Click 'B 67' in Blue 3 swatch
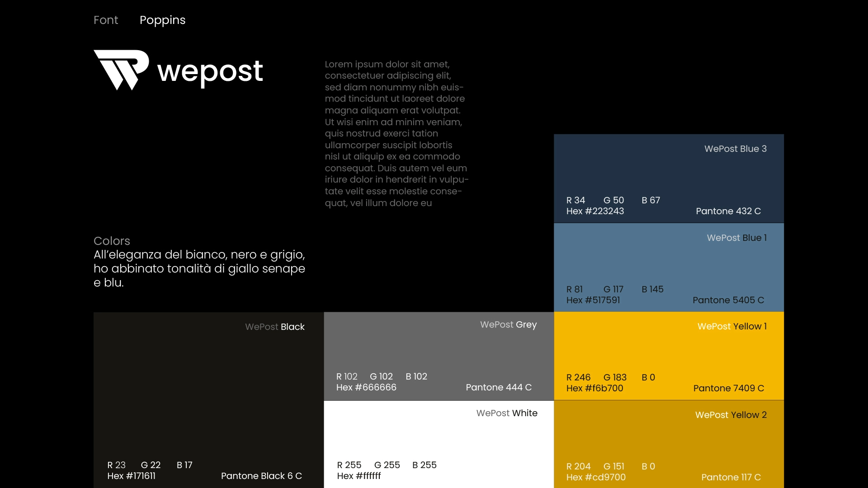This screenshot has height=488, width=868. click(x=651, y=200)
